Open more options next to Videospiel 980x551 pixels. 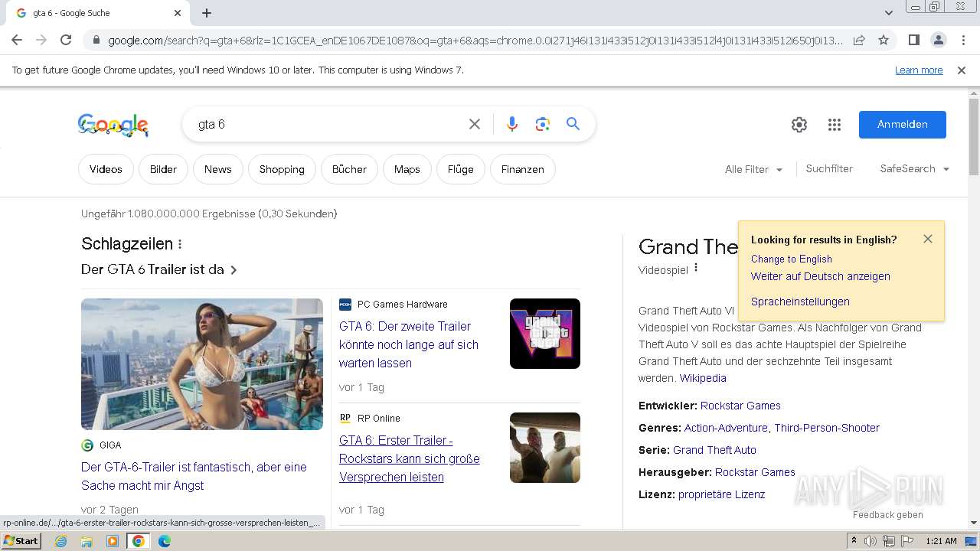696,269
